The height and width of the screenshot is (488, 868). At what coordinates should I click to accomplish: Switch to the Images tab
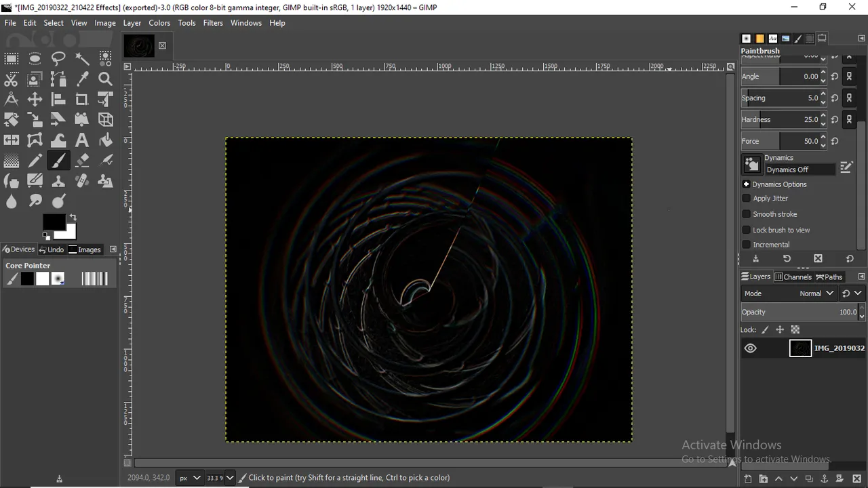pos(85,249)
